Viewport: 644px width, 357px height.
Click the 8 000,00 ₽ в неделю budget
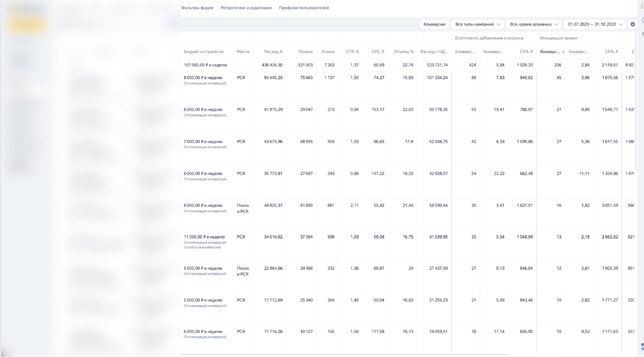point(203,78)
